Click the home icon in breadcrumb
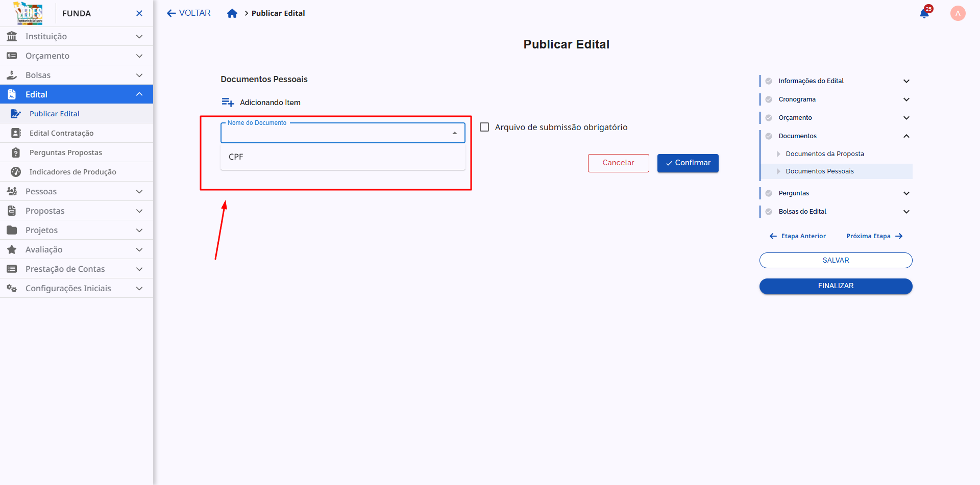Image resolution: width=980 pixels, height=485 pixels. point(232,13)
